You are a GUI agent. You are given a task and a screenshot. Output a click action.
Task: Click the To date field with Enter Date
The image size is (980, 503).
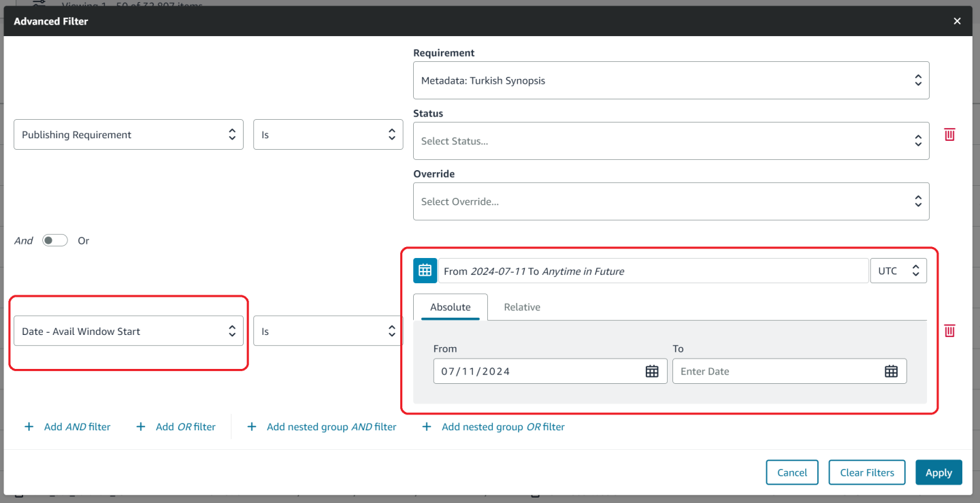789,371
